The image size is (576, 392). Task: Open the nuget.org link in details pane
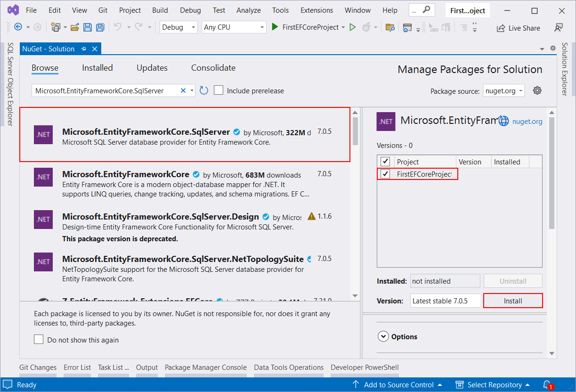(x=527, y=121)
